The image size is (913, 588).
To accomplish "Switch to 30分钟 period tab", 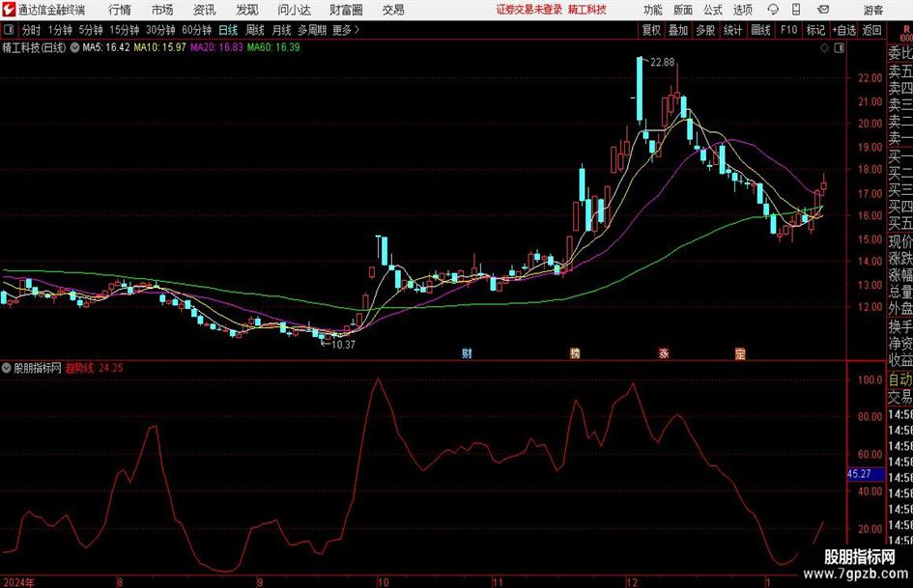I will 160,30.
